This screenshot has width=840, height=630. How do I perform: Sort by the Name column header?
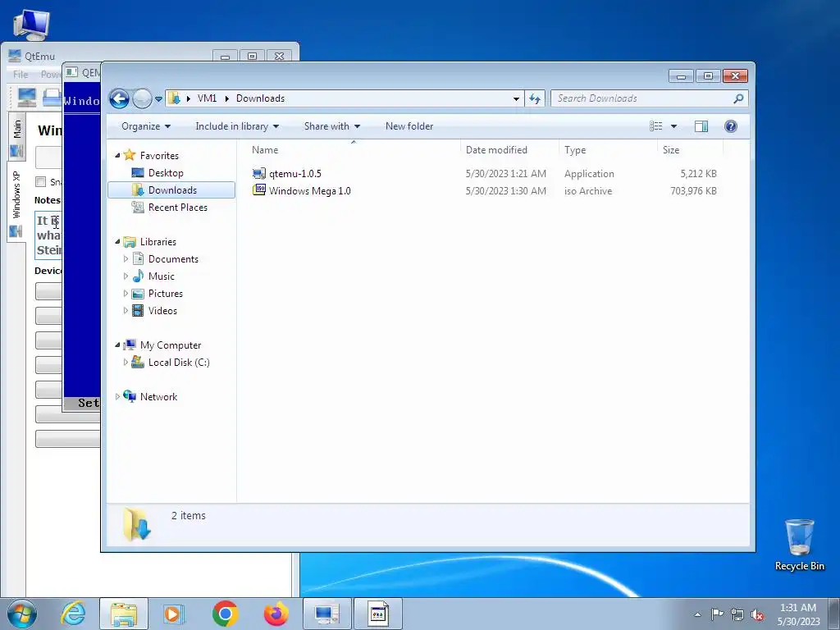coord(353,150)
